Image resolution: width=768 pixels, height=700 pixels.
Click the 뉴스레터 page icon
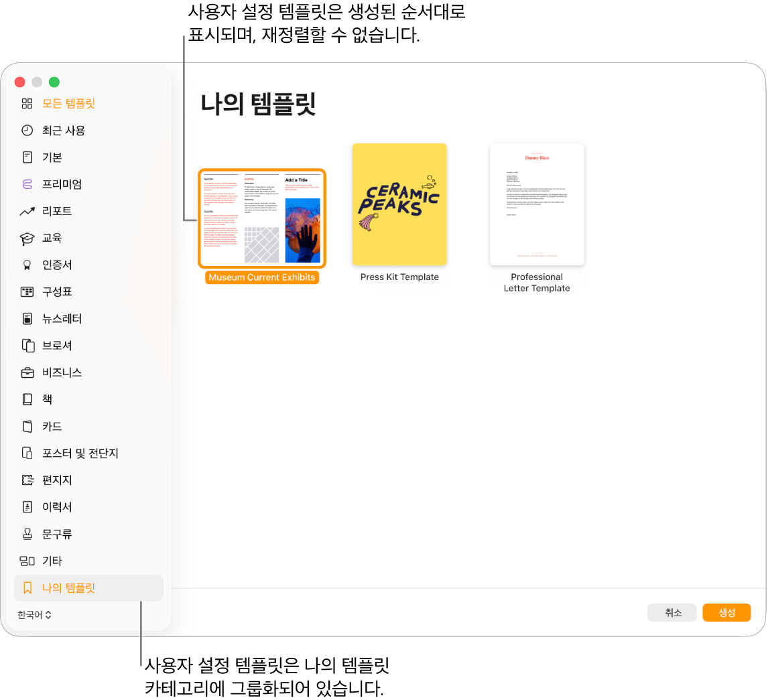click(x=27, y=319)
